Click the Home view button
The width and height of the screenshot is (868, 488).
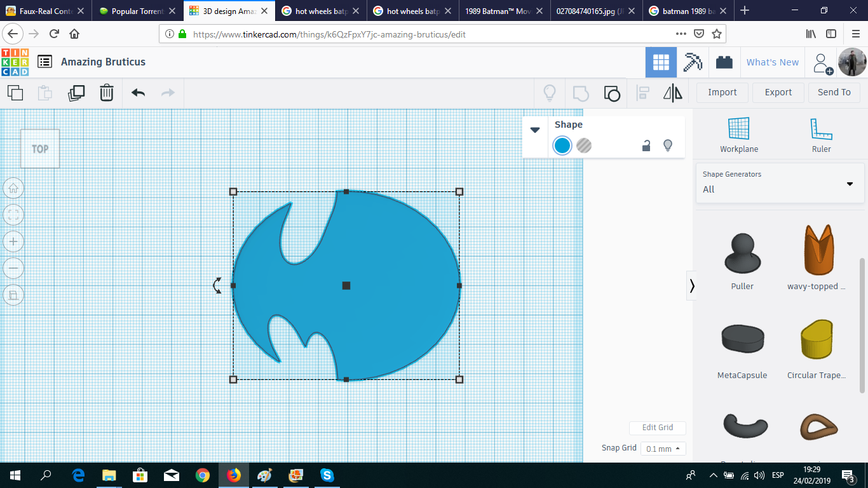13,188
